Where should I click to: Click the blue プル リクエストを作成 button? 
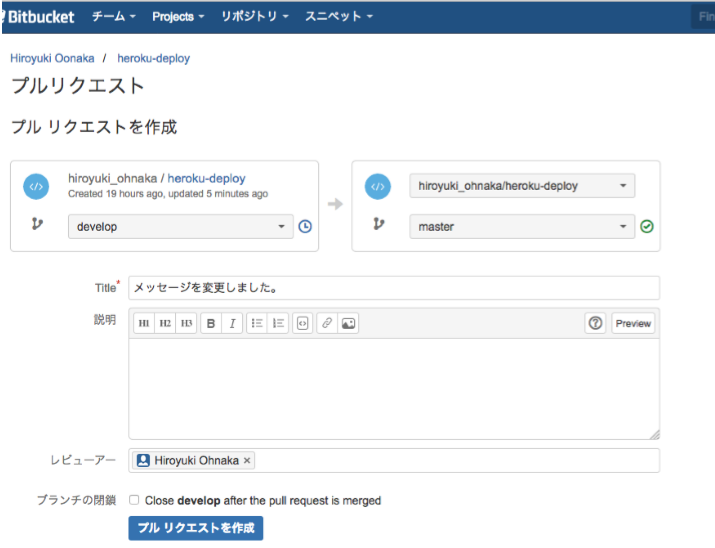pyautogui.click(x=196, y=528)
